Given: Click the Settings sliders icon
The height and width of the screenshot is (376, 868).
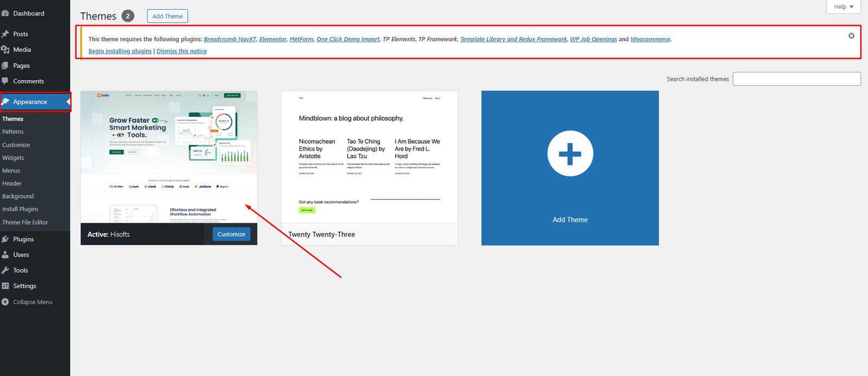Looking at the screenshot, I should click(5, 286).
